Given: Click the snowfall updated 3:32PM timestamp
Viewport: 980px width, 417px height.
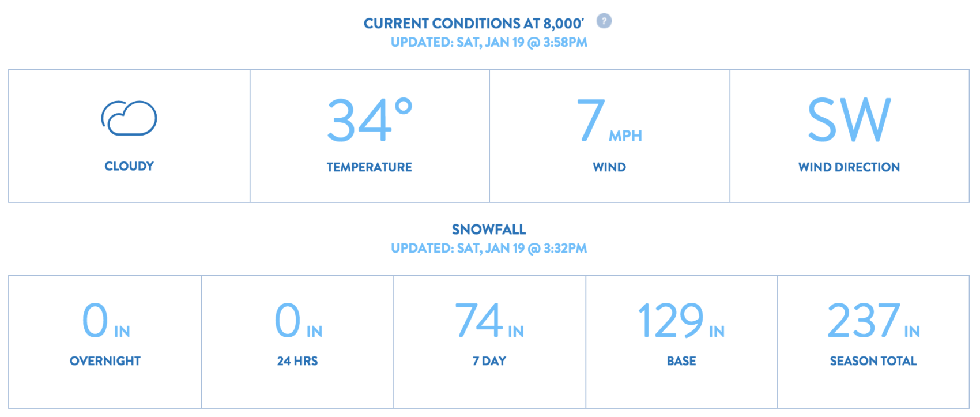Looking at the screenshot, I should point(489,248).
